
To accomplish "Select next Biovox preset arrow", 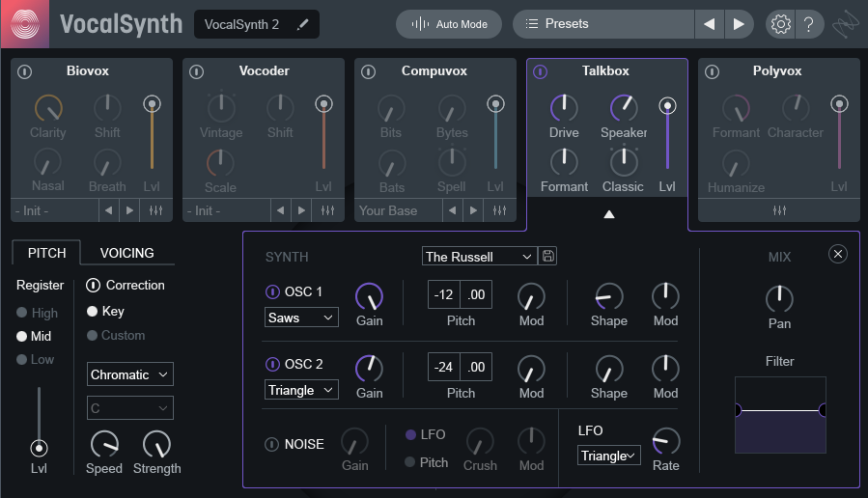I will tap(129, 210).
